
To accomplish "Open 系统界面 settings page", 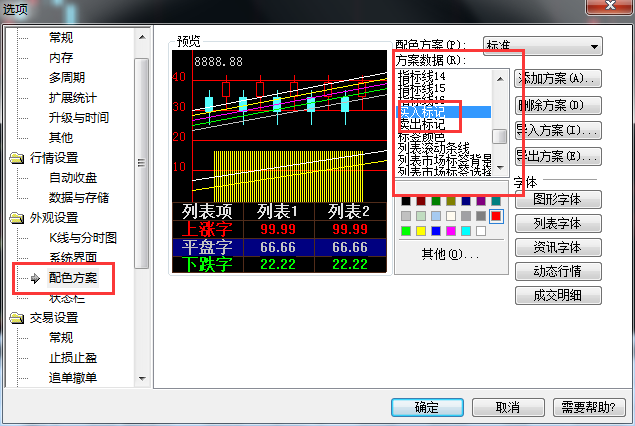I will point(73,258).
